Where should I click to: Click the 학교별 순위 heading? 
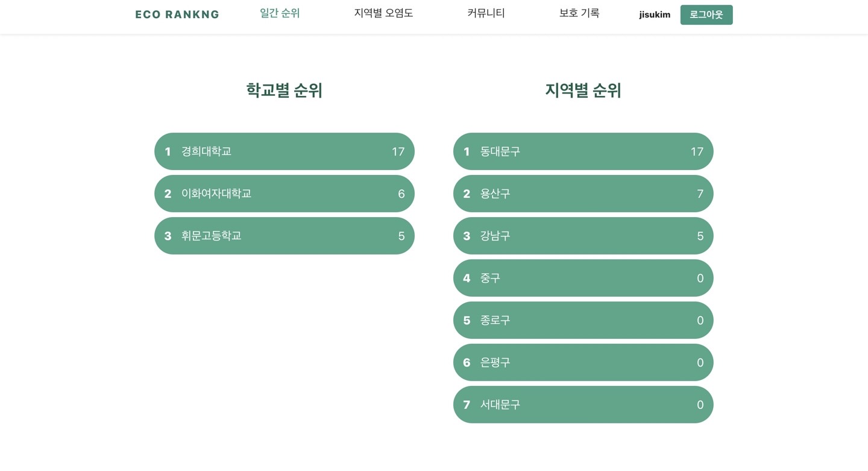coord(284,90)
